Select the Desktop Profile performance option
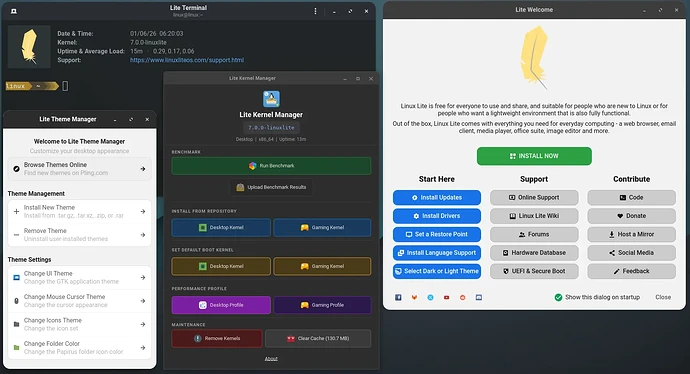Screen dimensions: 690x374 [221, 305]
